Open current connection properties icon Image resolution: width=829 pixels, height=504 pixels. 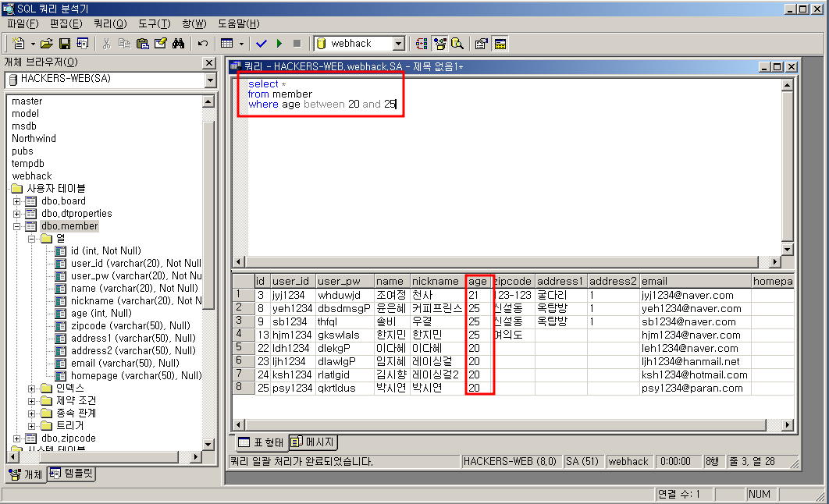(481, 44)
